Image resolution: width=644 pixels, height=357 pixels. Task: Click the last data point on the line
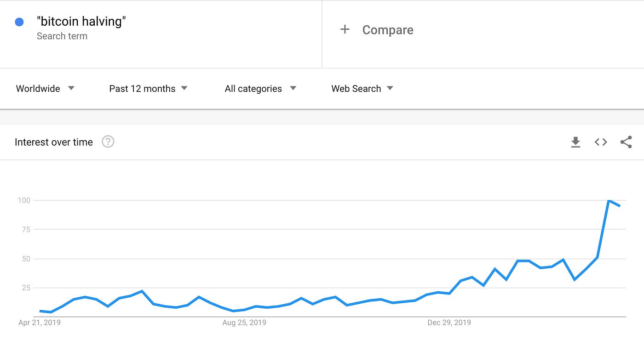(620, 206)
